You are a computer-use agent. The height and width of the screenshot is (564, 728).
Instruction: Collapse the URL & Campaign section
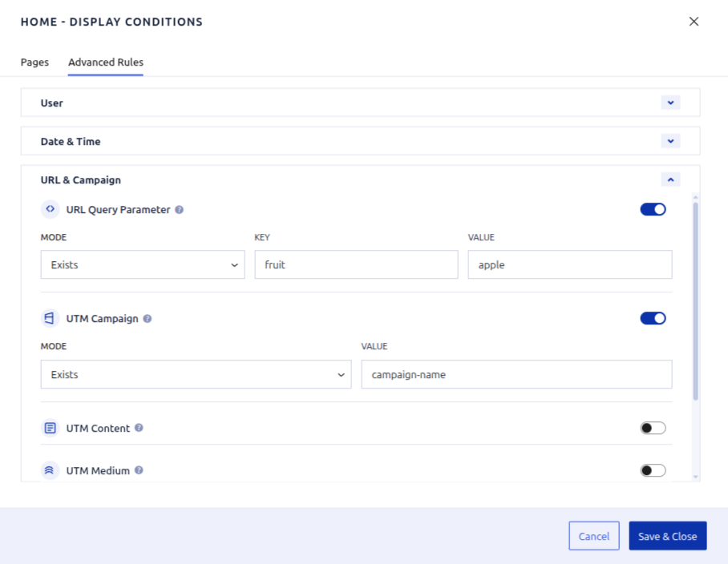(670, 179)
